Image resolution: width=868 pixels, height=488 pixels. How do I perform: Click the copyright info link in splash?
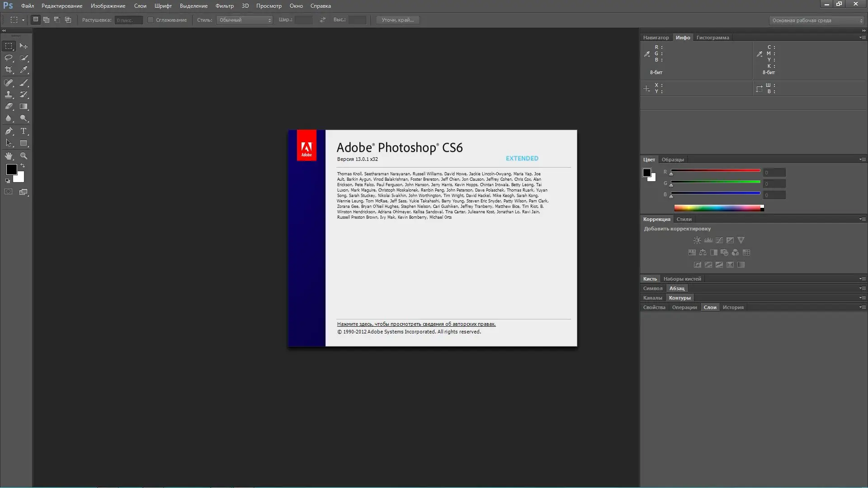[416, 324]
